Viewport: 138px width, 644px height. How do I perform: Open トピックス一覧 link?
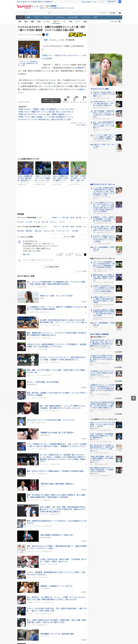click(x=115, y=21)
